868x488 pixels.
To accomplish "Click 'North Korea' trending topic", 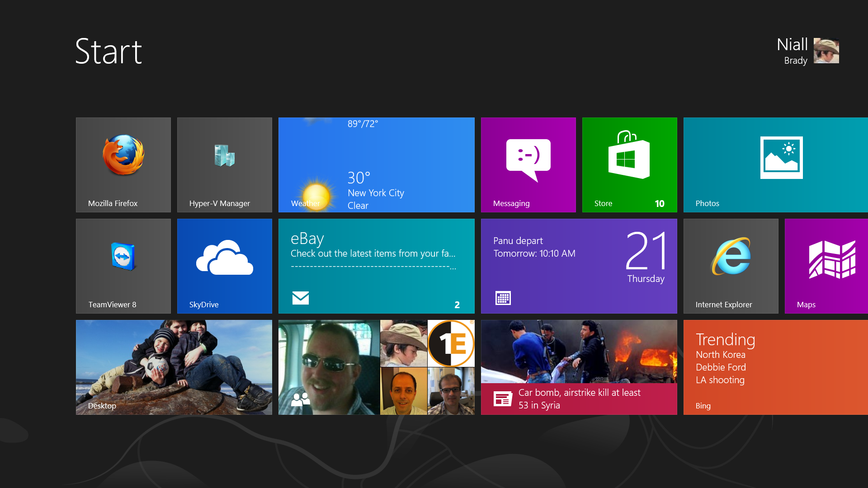I will (x=721, y=355).
